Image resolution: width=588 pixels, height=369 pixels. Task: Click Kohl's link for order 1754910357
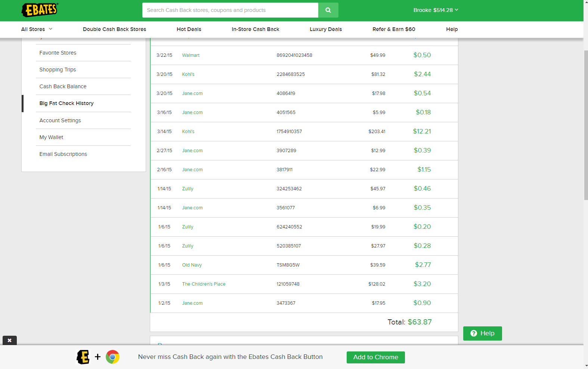[188, 132]
